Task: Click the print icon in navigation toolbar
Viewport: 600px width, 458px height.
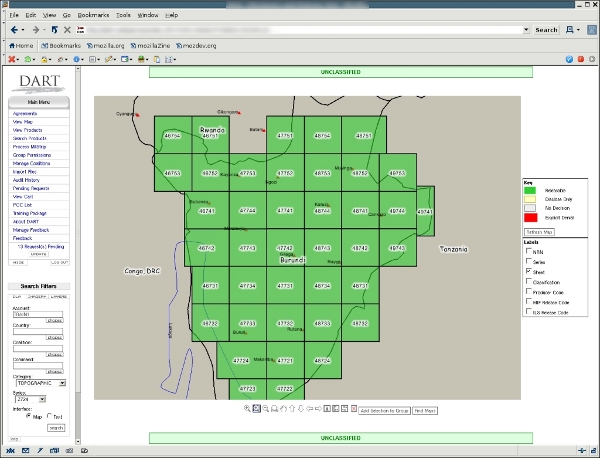Action: click(570, 30)
